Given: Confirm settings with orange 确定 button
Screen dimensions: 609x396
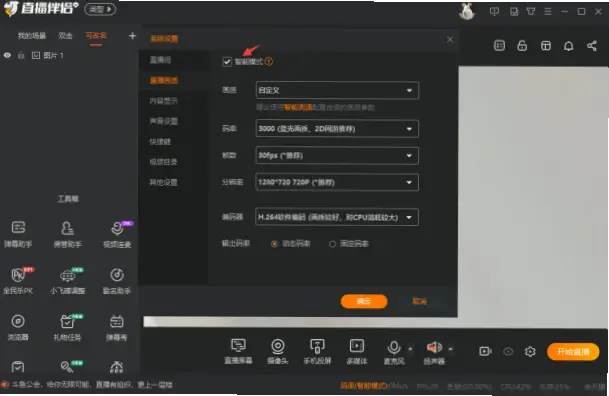Looking at the screenshot, I should pyautogui.click(x=364, y=301).
